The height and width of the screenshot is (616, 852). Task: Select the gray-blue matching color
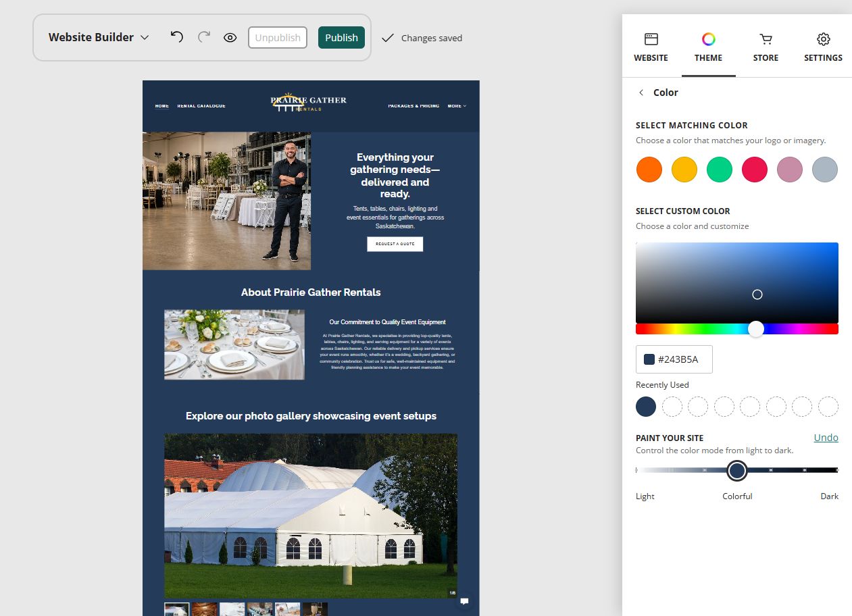coord(825,170)
